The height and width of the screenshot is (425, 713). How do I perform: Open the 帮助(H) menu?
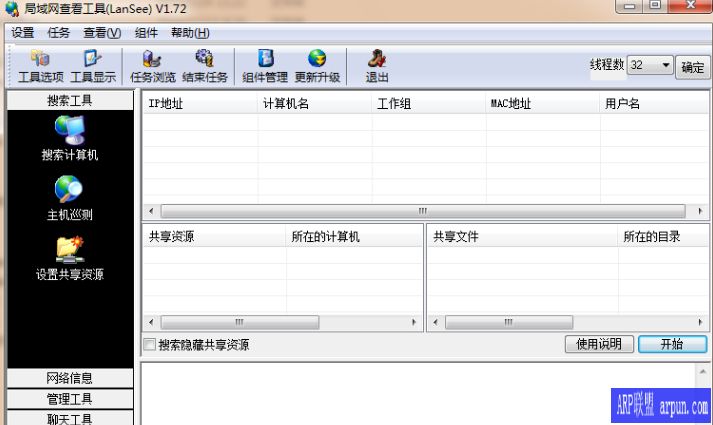pos(190,33)
